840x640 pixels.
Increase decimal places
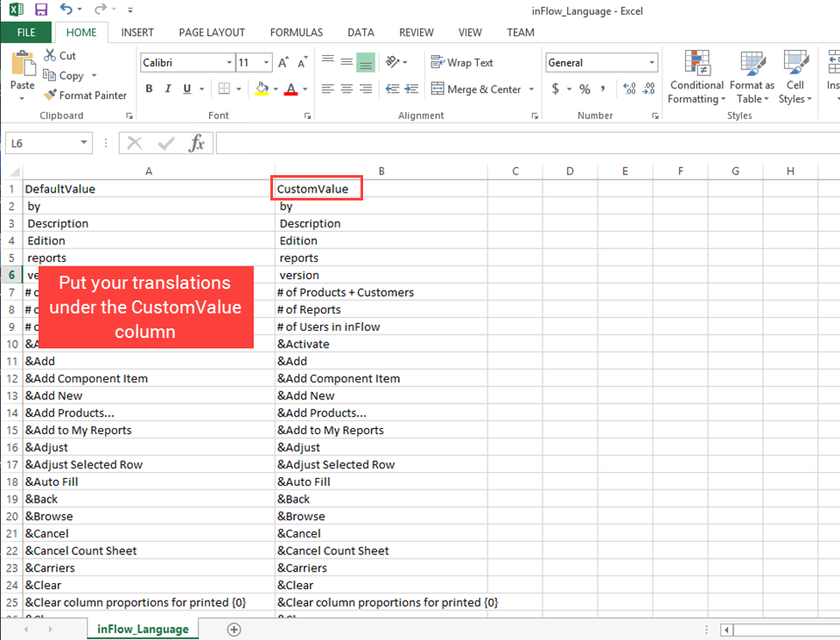(629, 88)
